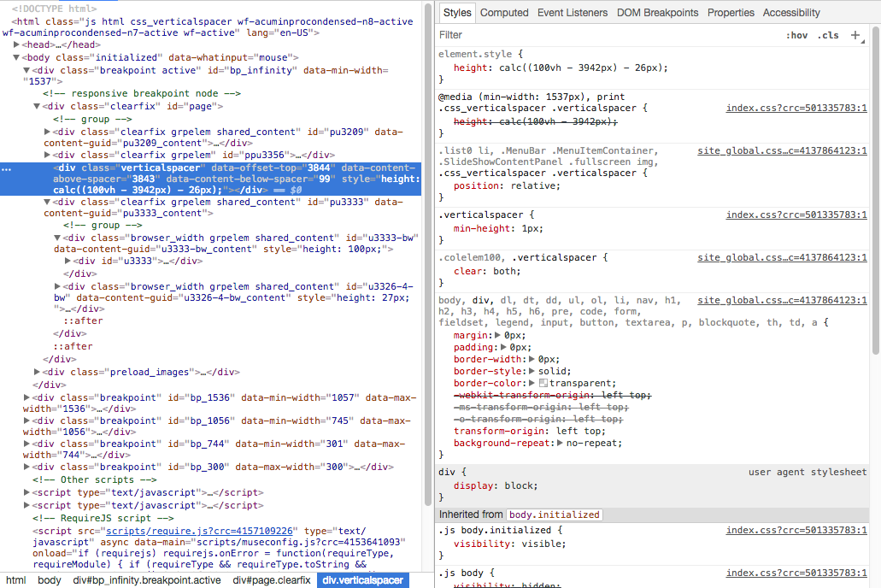Open the Accessibility tab
Screen dimensions: 881x588
[791, 12]
